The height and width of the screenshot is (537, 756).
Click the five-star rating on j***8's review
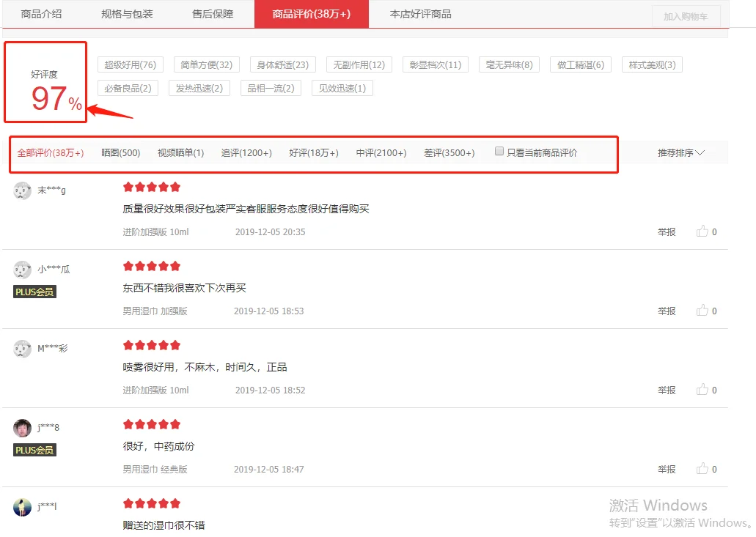151,424
